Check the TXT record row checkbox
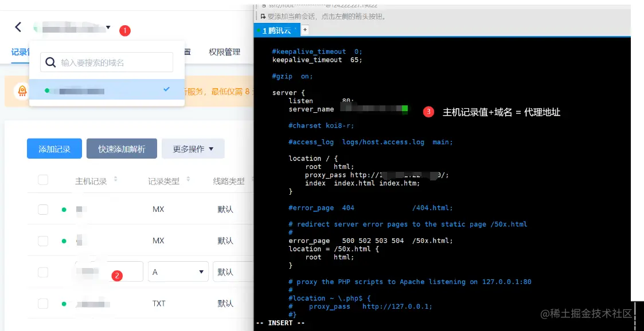Viewport: 644px width, 331px height. [42, 304]
